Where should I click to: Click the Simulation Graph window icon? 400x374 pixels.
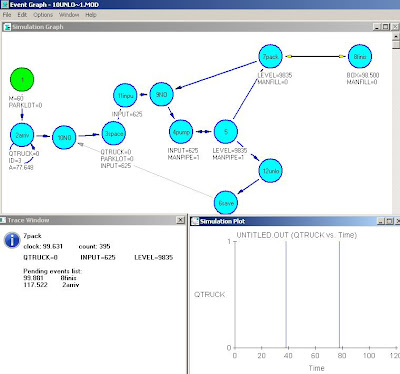click(7, 27)
